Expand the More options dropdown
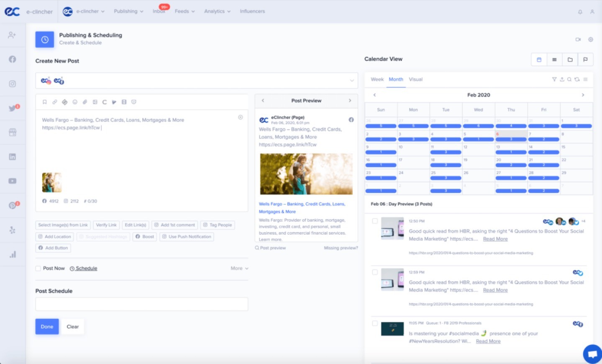The image size is (602, 364). point(240,269)
